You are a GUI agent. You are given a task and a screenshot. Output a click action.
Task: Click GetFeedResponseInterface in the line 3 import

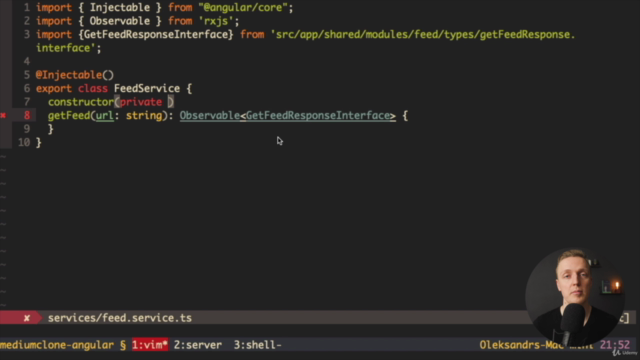point(156,35)
